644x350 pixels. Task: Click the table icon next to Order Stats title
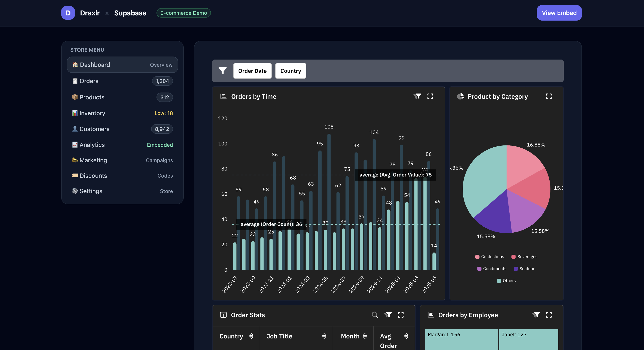[x=223, y=315]
